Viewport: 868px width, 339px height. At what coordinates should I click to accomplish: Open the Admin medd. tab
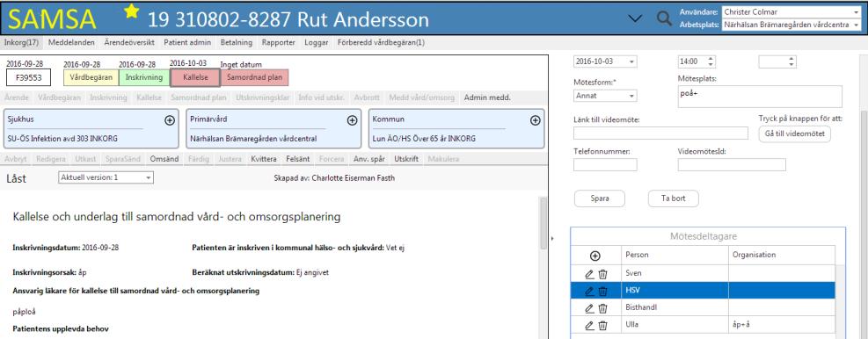click(x=487, y=97)
